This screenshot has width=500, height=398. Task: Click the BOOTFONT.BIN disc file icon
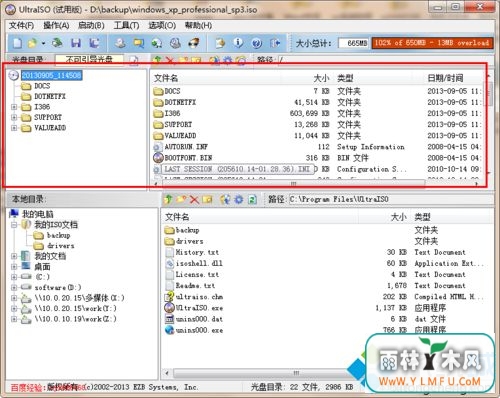(158, 158)
